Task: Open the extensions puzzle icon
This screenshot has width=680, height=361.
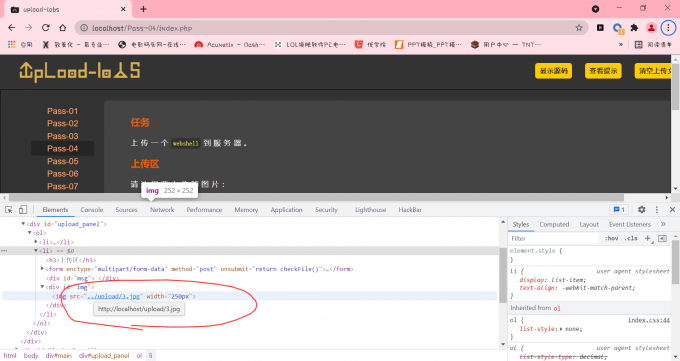Action: pos(634,28)
